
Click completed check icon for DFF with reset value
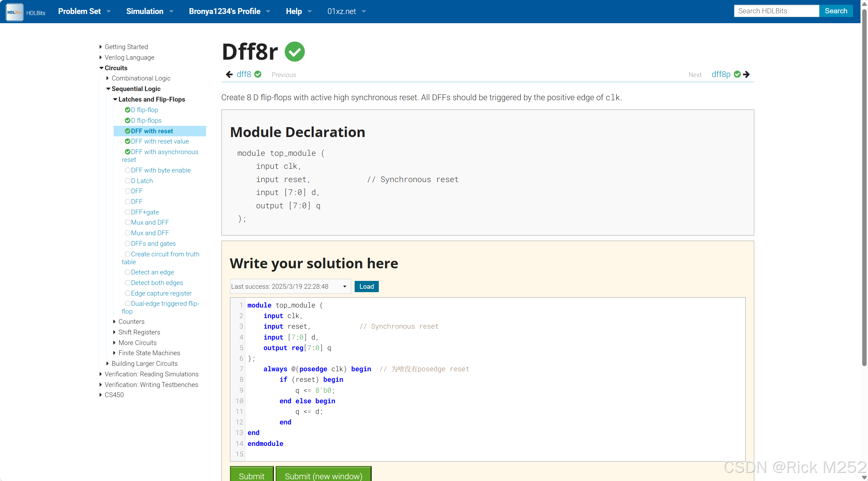tap(127, 141)
